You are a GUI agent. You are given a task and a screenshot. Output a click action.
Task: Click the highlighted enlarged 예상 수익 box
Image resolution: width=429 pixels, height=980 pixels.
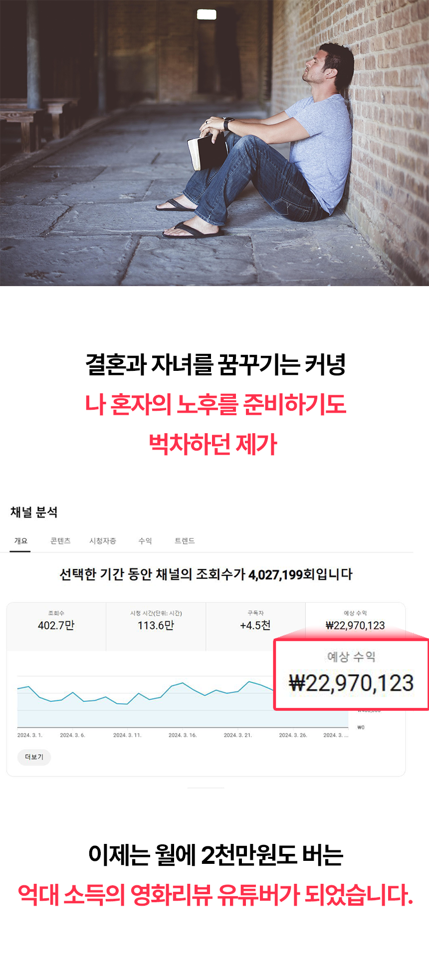click(351, 674)
